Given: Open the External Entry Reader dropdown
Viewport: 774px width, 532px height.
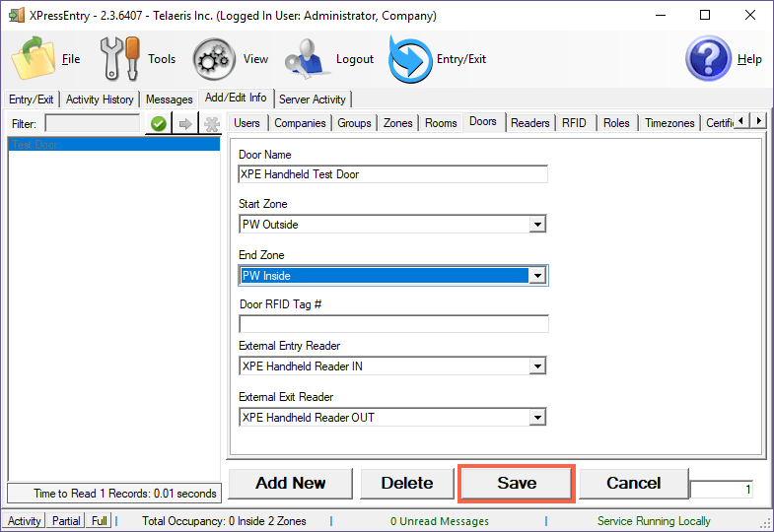Looking at the screenshot, I should point(537,366).
